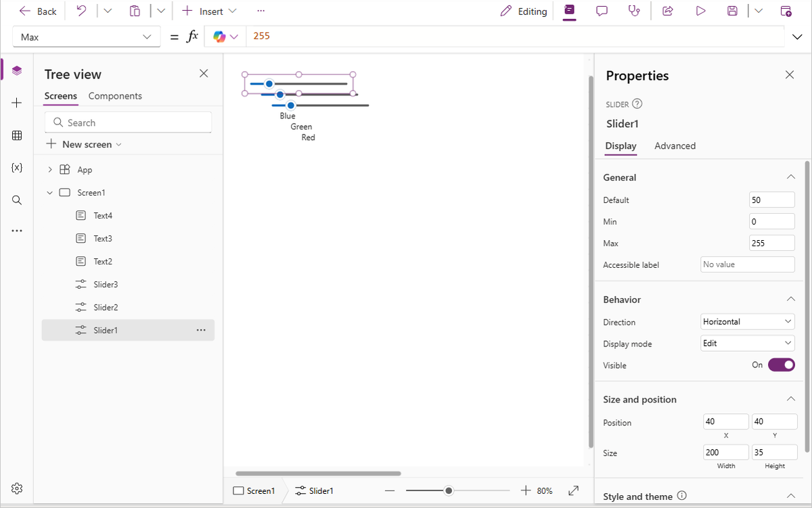Click the fx formula icon
The image size is (812, 508).
[x=192, y=37]
